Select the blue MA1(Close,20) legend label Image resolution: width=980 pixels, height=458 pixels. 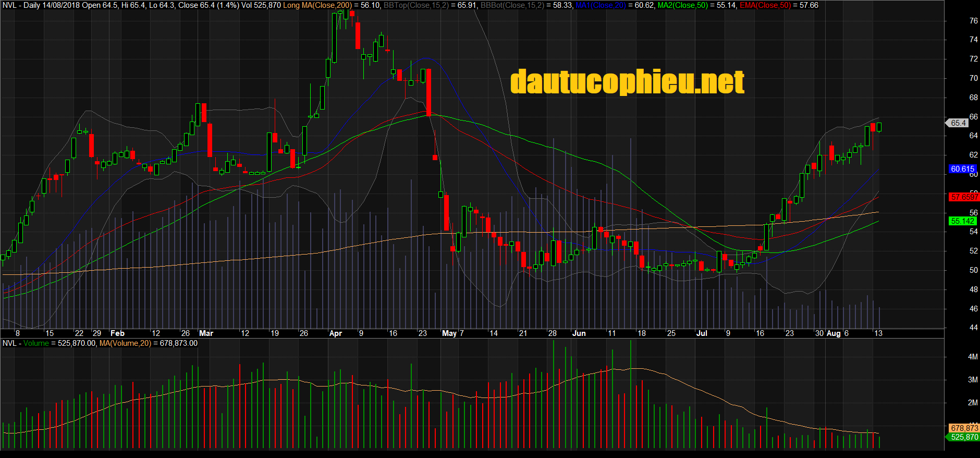pyautogui.click(x=601, y=5)
